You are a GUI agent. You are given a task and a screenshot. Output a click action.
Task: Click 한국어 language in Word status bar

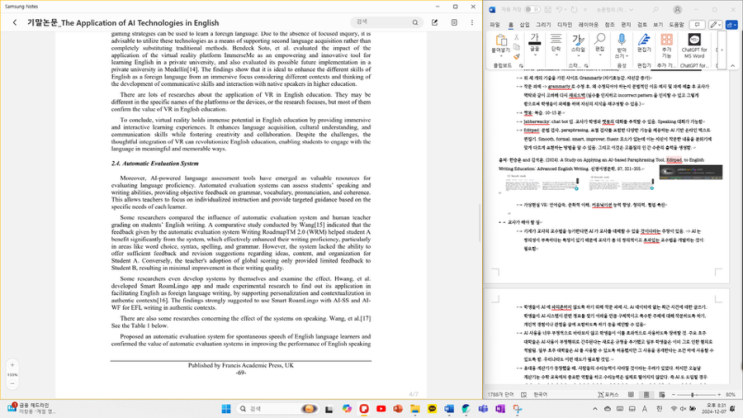540,394
